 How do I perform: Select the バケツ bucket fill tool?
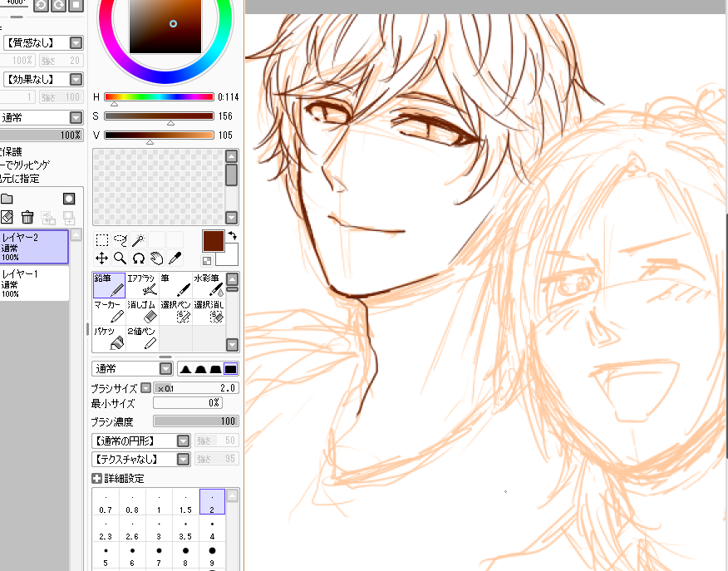tap(109, 338)
